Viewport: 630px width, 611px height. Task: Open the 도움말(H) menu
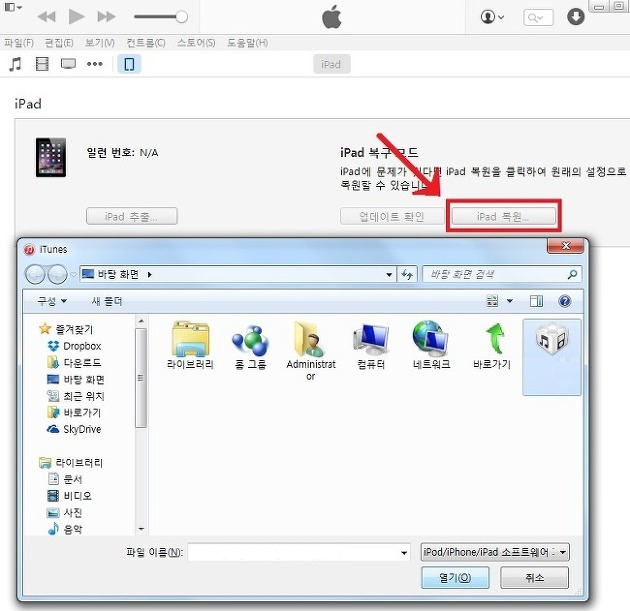pyautogui.click(x=248, y=43)
